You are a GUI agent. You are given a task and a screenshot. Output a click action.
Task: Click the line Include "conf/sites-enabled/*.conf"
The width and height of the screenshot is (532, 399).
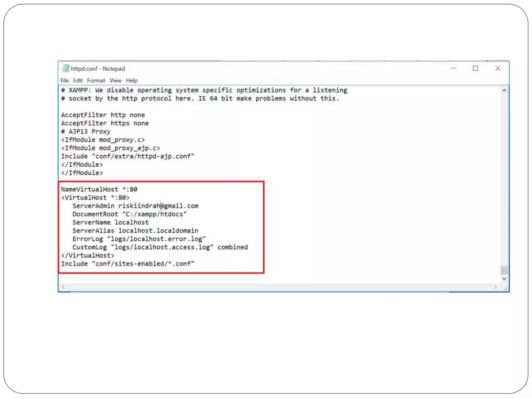(x=128, y=264)
